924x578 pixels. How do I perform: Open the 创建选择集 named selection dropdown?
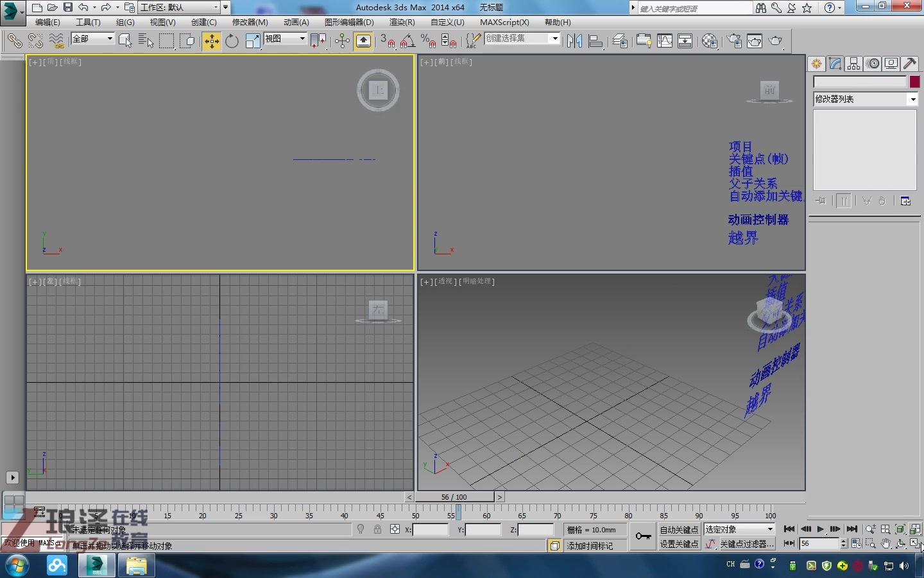pyautogui.click(x=522, y=39)
